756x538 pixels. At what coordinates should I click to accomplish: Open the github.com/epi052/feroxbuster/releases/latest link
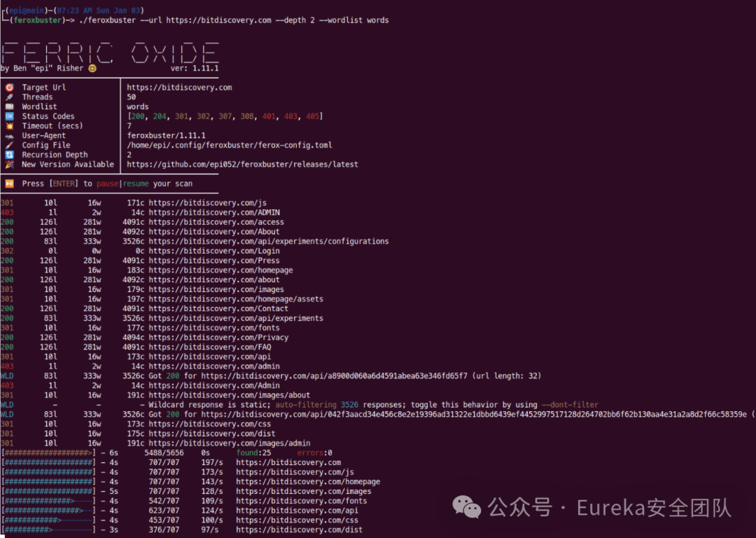tap(242, 165)
